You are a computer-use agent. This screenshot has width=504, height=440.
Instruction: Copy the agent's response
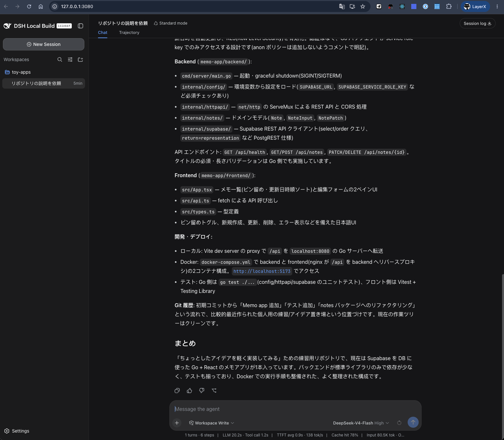(177, 391)
